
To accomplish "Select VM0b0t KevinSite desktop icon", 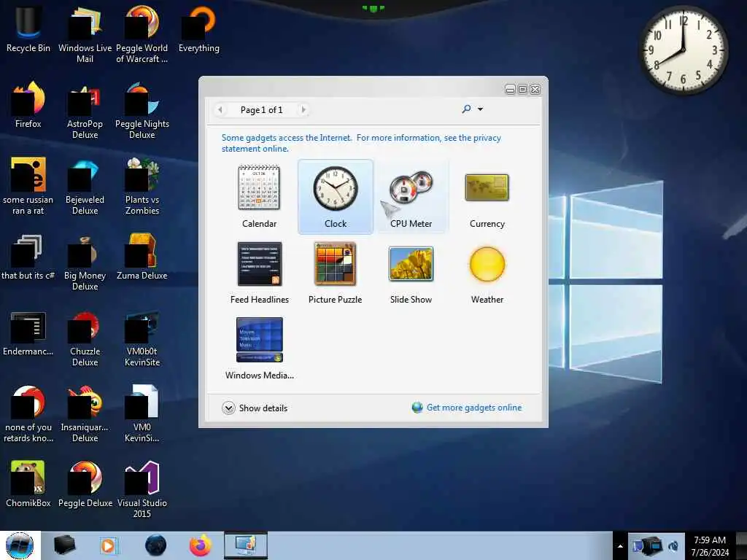I will coord(142,338).
